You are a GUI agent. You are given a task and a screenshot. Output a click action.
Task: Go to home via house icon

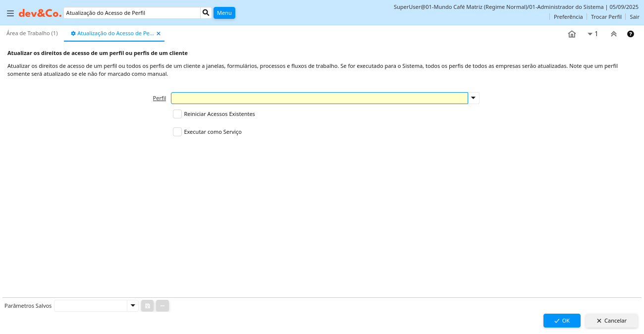pos(572,34)
